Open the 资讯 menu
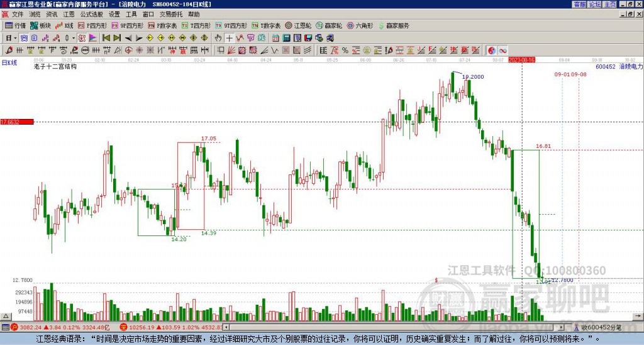 pyautogui.click(x=52, y=14)
